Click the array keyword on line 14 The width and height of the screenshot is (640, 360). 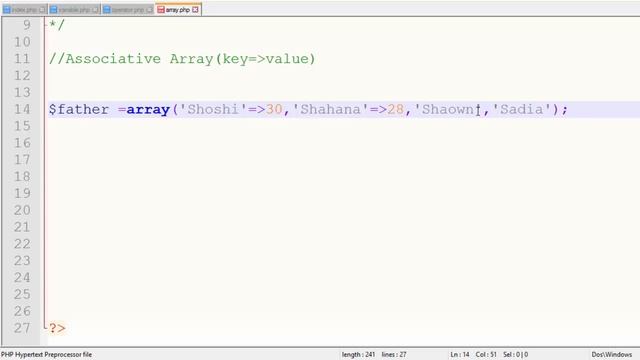pyautogui.click(x=148, y=109)
